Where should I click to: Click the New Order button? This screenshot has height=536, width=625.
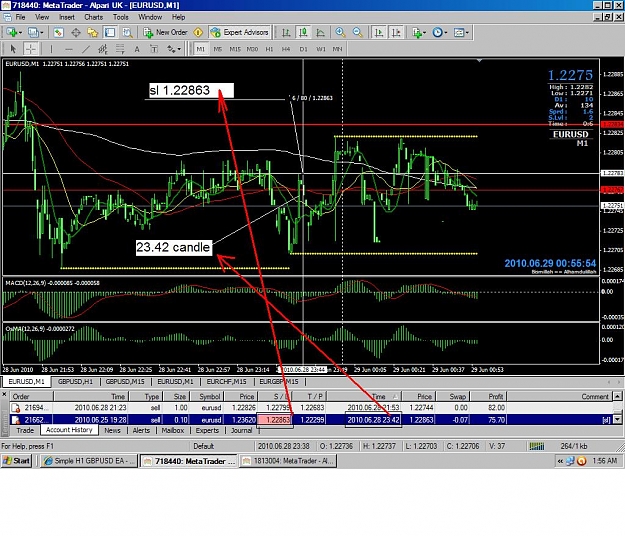tap(165, 33)
